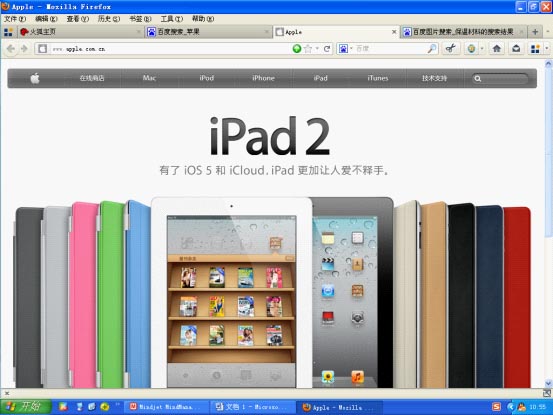Click the round yellow toolbar icon
The width and height of the screenshot is (553, 415).
coord(471,49)
